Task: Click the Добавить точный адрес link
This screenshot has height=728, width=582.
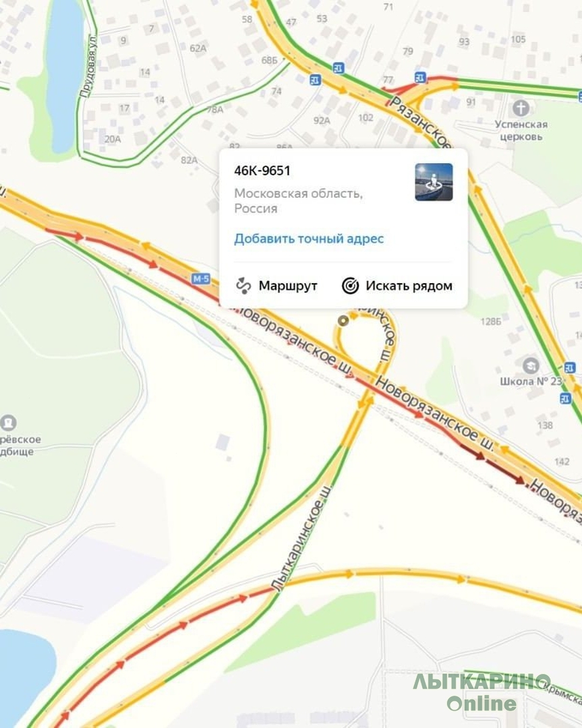Action: 309,239
